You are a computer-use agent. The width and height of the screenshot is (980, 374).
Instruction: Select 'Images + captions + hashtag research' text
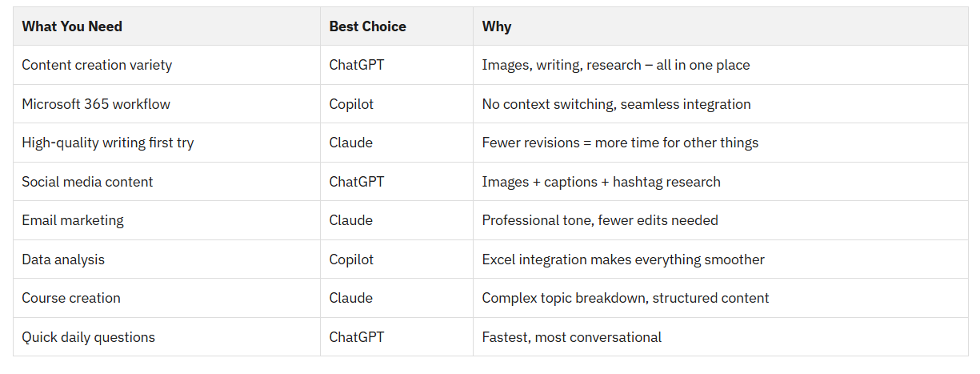[x=601, y=182]
